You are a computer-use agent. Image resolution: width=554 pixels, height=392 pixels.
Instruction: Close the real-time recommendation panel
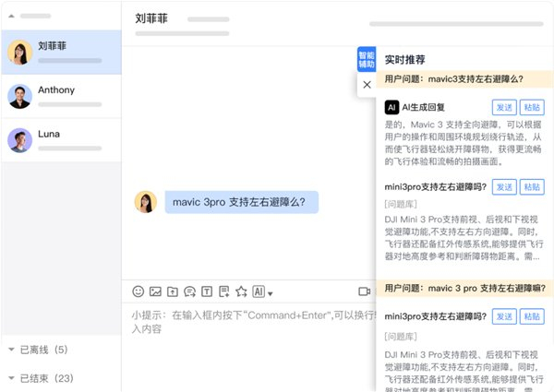pyautogui.click(x=367, y=85)
